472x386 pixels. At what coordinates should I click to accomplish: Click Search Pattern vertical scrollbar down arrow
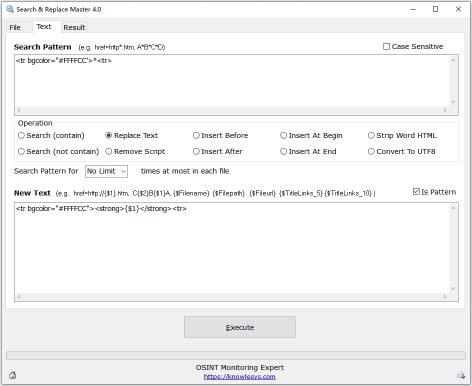click(x=453, y=102)
